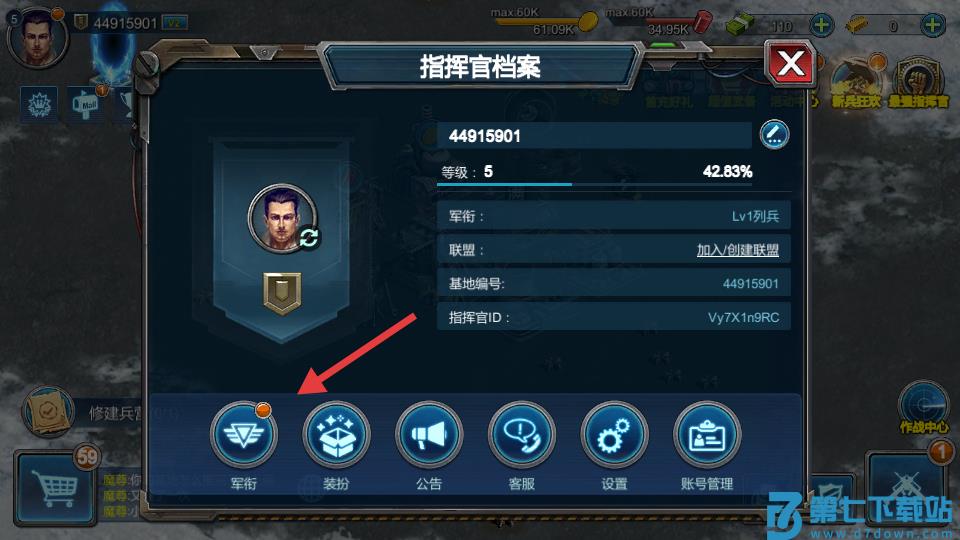Click the level experience progress bar
Image resolution: width=960 pixels, height=540 pixels.
[594, 184]
